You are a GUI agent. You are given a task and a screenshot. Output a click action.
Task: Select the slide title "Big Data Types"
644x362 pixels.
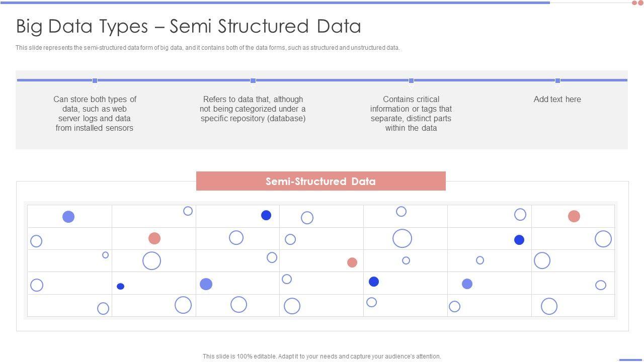[x=188, y=26]
